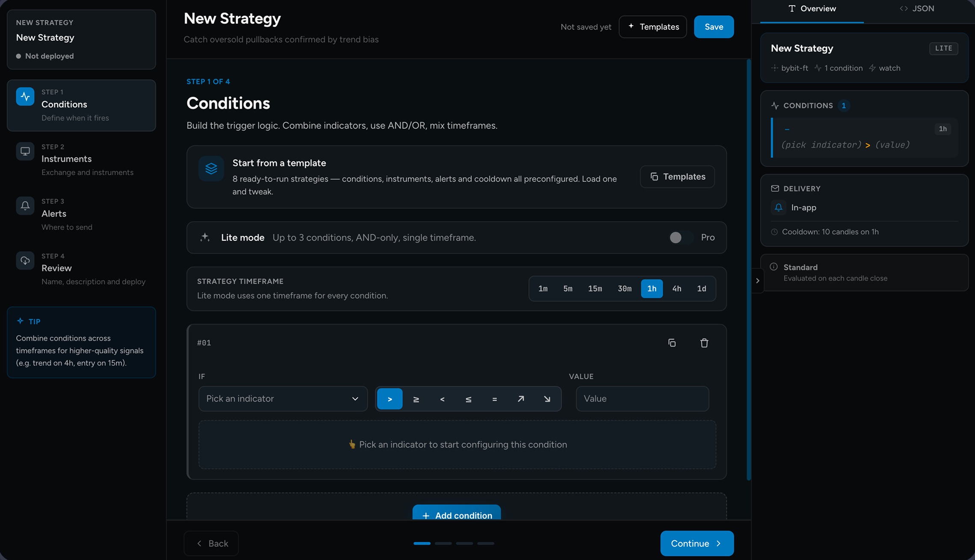Click the Save button

click(x=714, y=27)
